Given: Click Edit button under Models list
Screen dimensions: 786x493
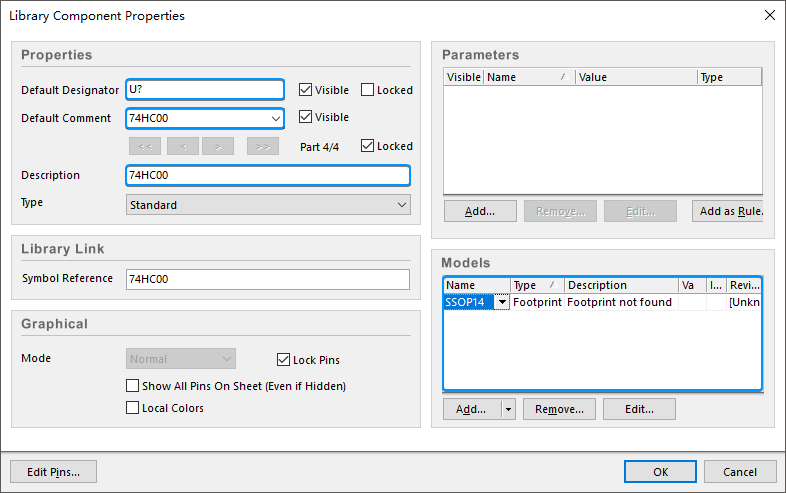Looking at the screenshot, I should (x=639, y=409).
